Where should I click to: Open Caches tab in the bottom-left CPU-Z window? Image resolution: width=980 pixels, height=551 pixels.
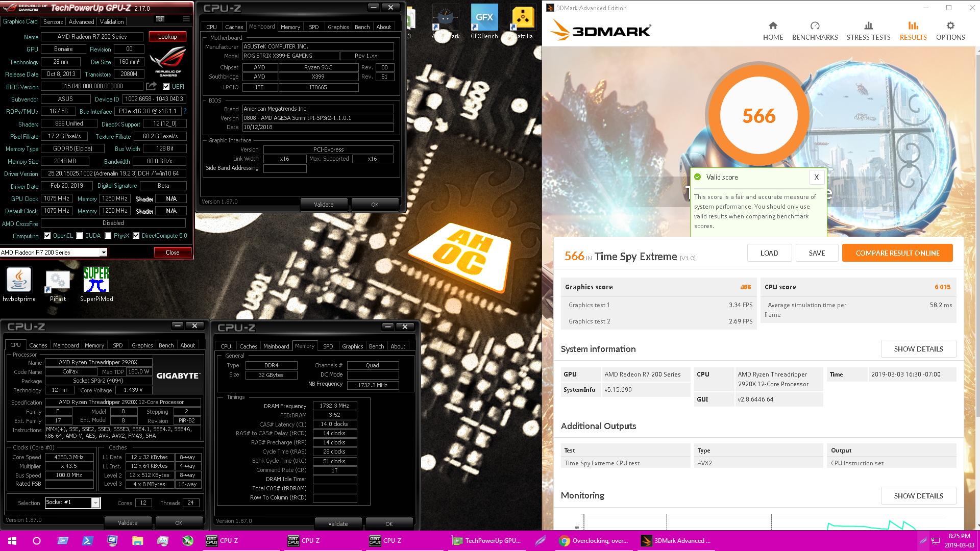[x=38, y=345]
